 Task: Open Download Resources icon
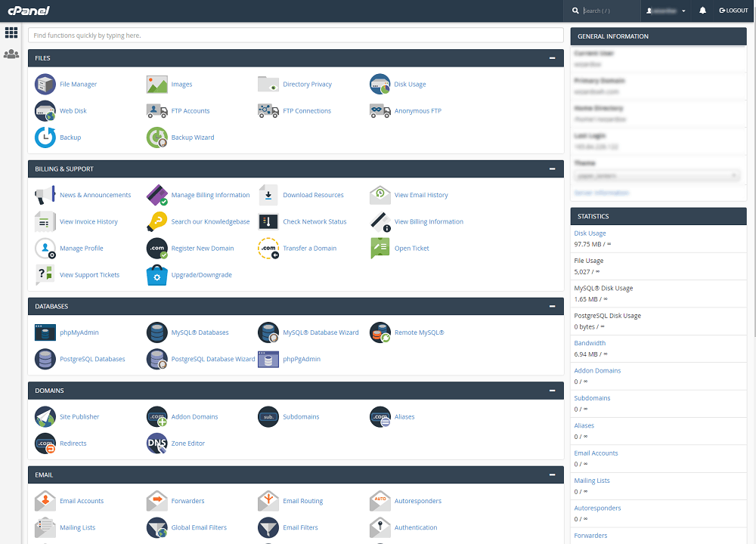point(268,195)
